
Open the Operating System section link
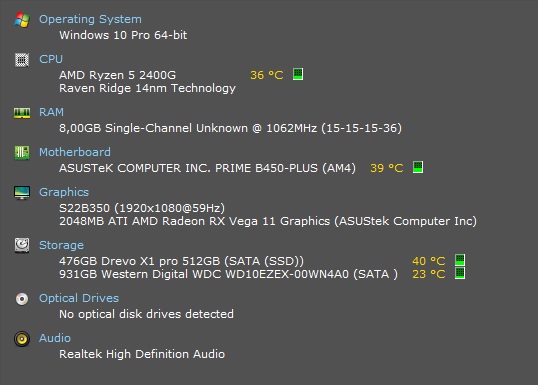pos(90,19)
